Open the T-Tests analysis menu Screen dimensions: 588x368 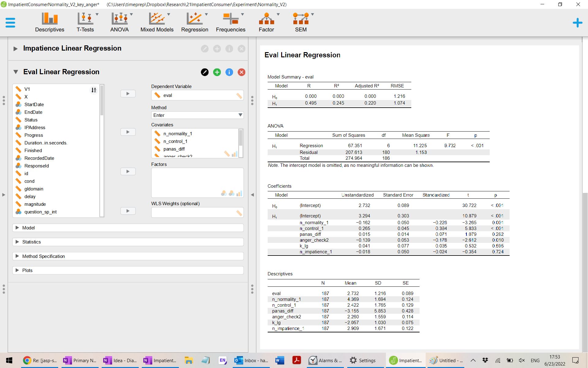coord(85,22)
